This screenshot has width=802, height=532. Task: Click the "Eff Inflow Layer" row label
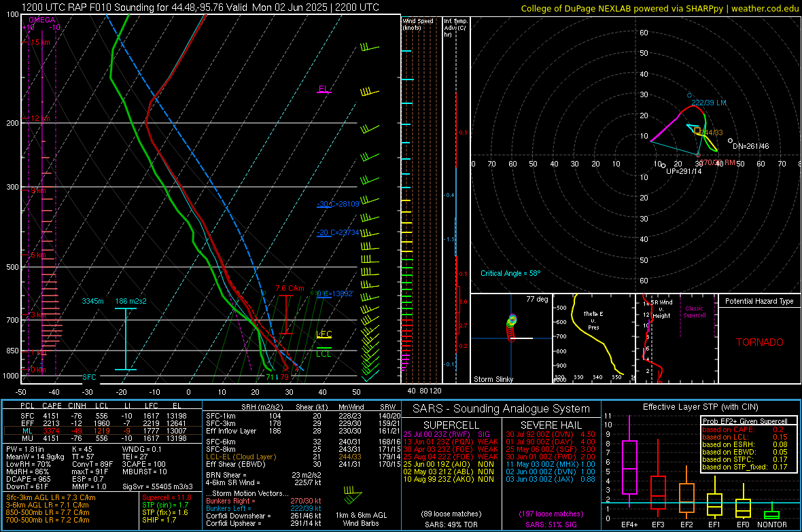(231, 431)
